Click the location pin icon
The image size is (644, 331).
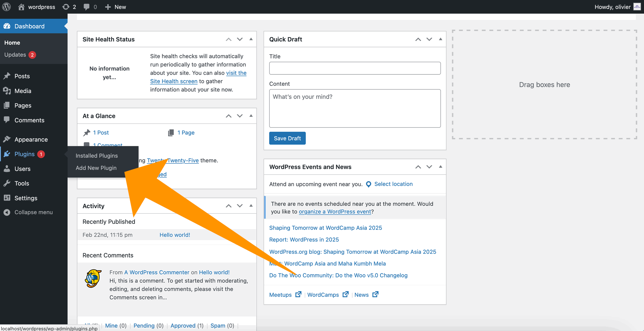pyautogui.click(x=369, y=184)
